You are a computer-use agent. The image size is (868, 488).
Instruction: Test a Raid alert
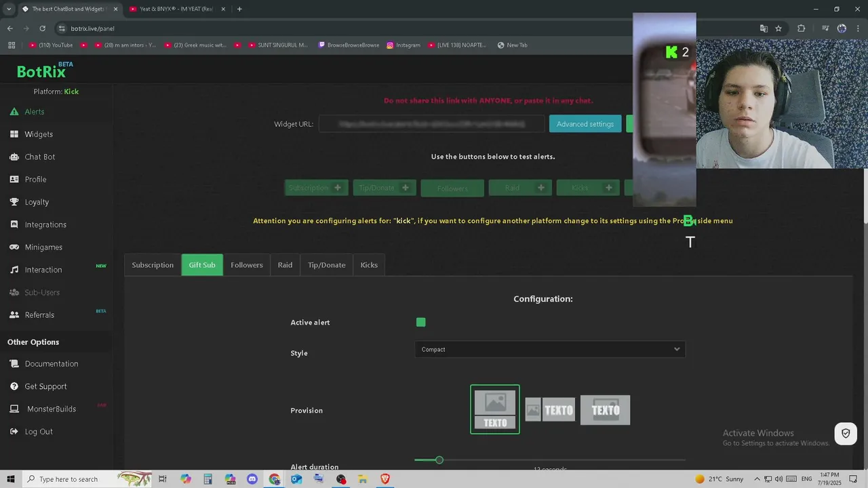[520, 188]
